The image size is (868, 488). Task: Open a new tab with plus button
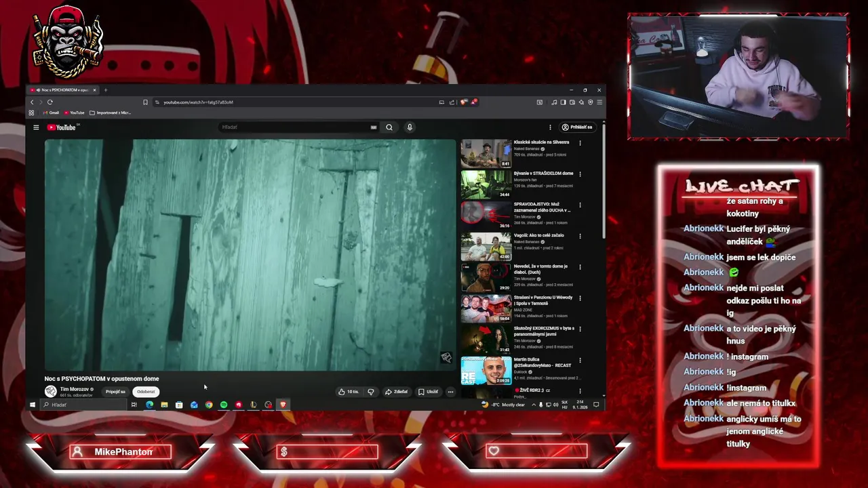click(x=106, y=90)
